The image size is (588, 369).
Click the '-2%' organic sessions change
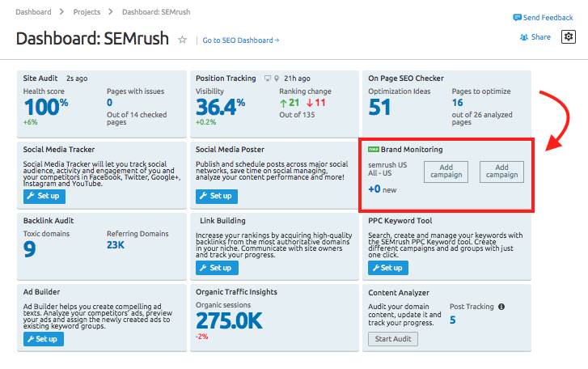(201, 337)
